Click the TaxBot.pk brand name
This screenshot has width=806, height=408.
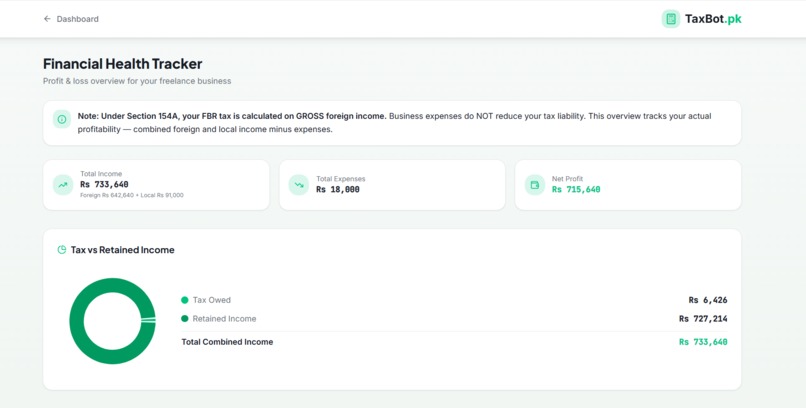click(713, 19)
